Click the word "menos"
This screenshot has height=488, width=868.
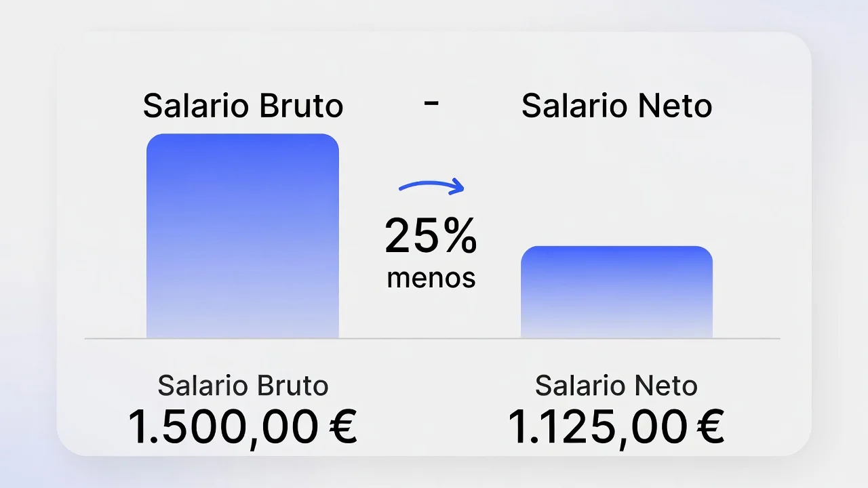(431, 278)
